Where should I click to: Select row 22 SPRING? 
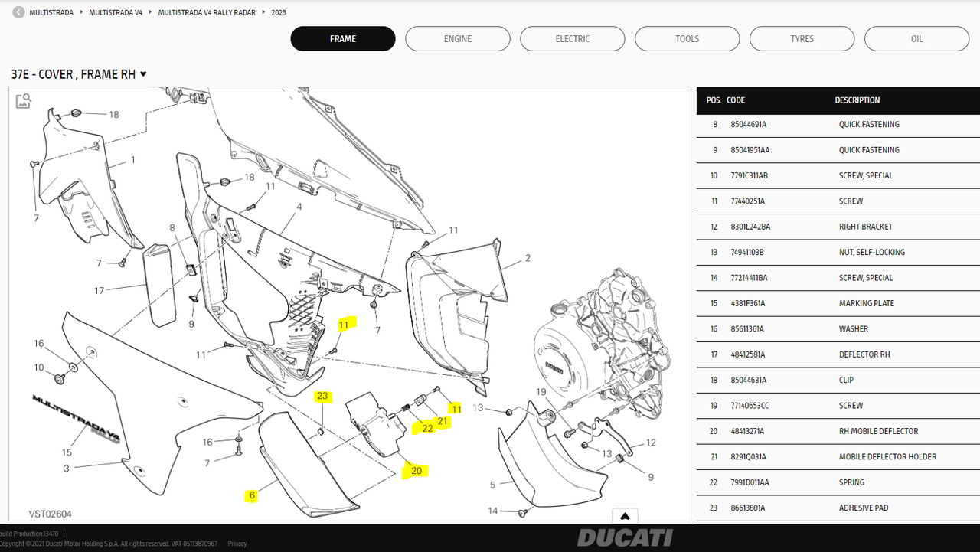tap(838, 482)
